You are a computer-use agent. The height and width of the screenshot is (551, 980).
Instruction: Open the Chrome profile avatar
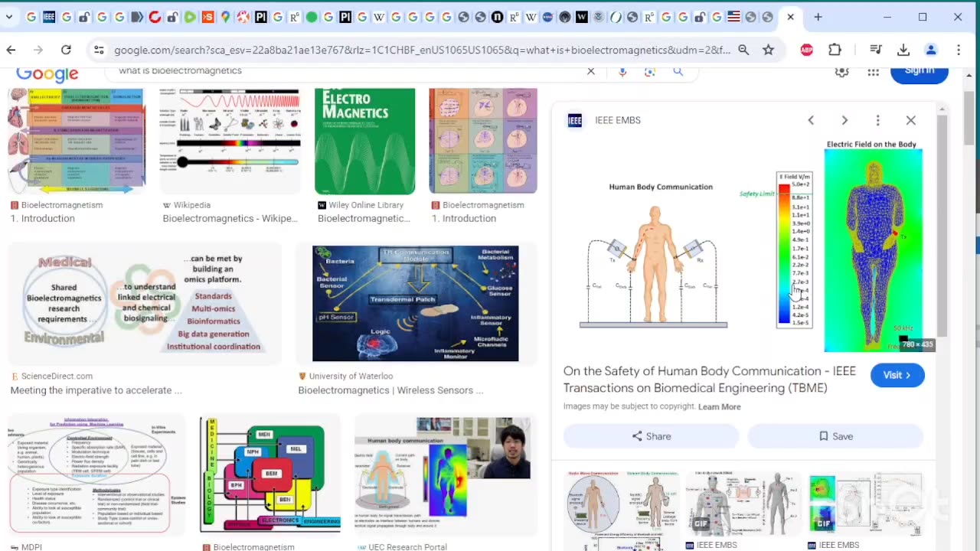point(931,50)
